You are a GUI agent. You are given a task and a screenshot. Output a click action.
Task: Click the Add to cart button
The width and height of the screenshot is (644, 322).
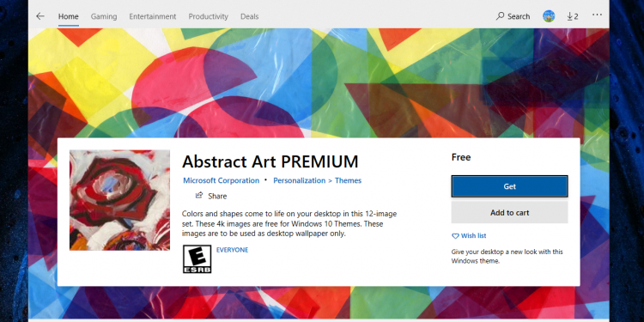coord(509,213)
